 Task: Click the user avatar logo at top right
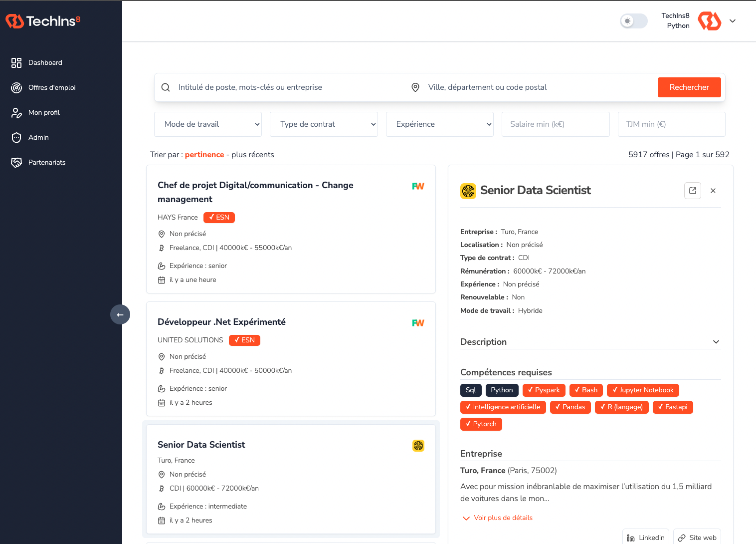[x=709, y=21]
